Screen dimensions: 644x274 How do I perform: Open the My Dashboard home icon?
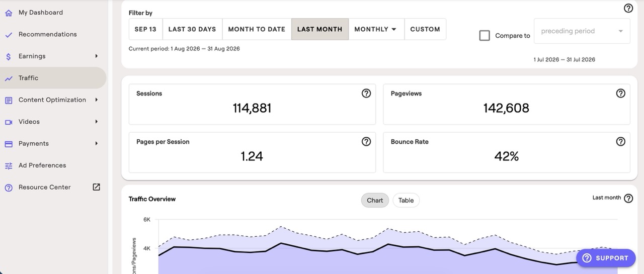point(9,13)
